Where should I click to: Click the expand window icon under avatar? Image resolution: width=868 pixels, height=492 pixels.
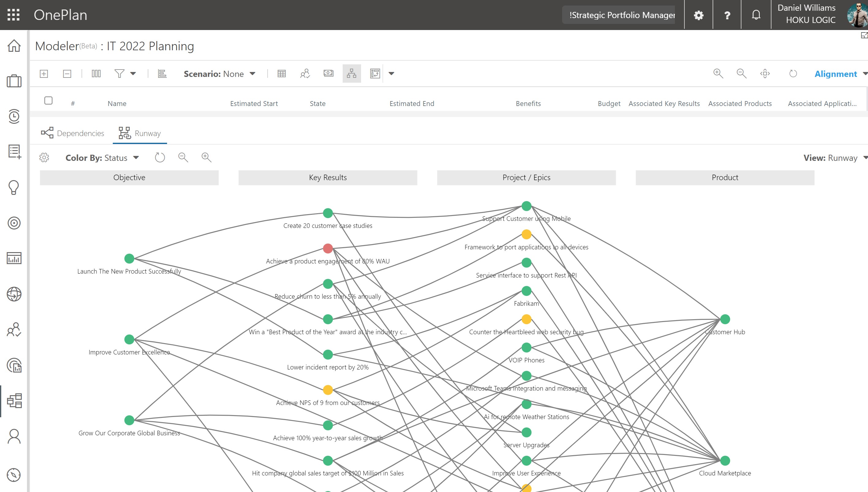click(864, 35)
